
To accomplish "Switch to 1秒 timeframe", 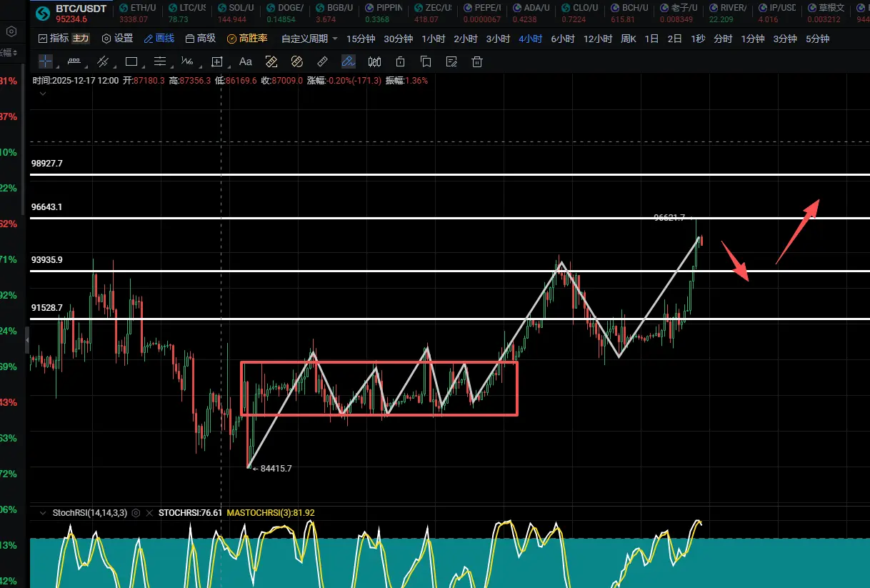I will coord(698,39).
